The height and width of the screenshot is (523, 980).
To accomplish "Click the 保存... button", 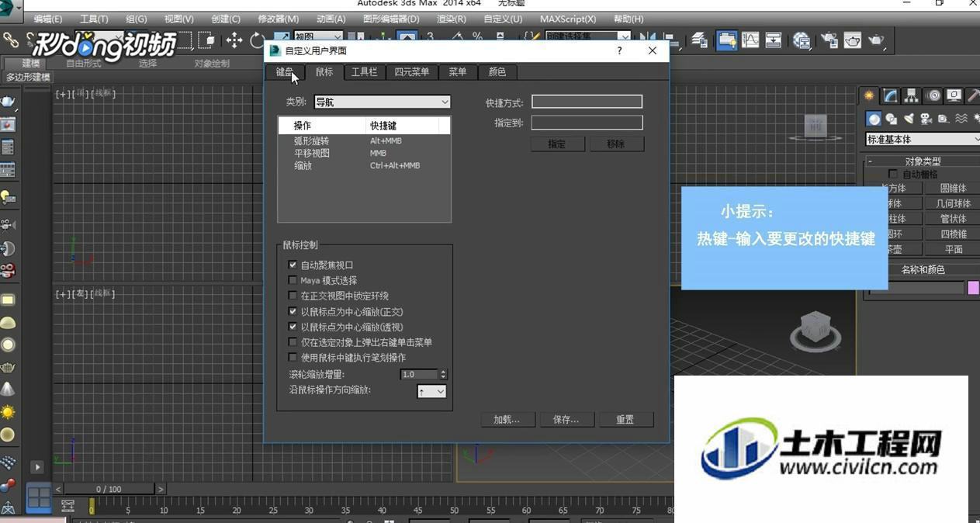I will pos(566,420).
